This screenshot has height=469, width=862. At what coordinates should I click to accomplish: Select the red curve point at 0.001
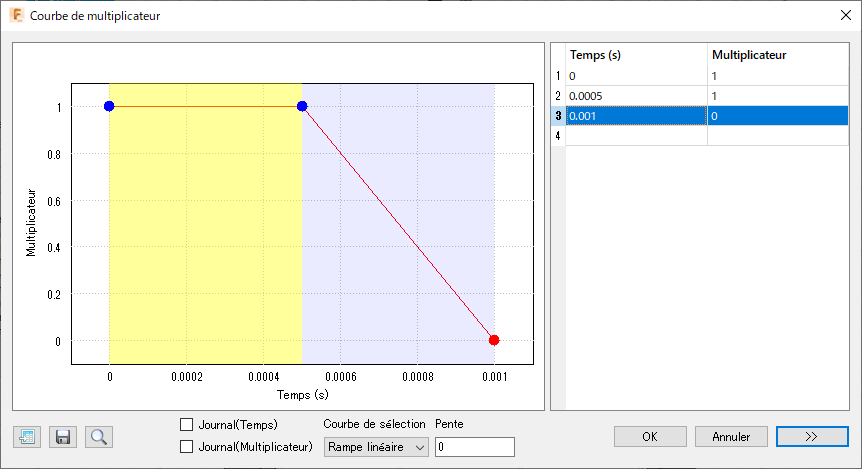click(494, 340)
